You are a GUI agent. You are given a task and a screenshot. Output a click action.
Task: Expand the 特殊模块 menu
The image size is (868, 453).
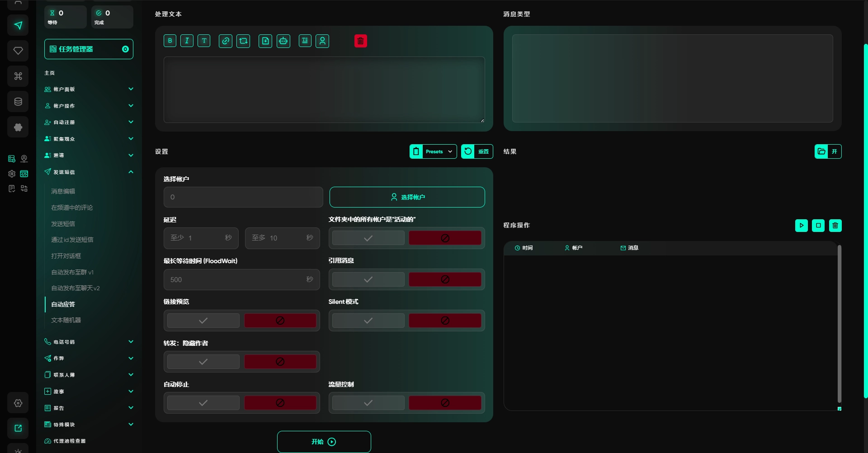(89, 425)
